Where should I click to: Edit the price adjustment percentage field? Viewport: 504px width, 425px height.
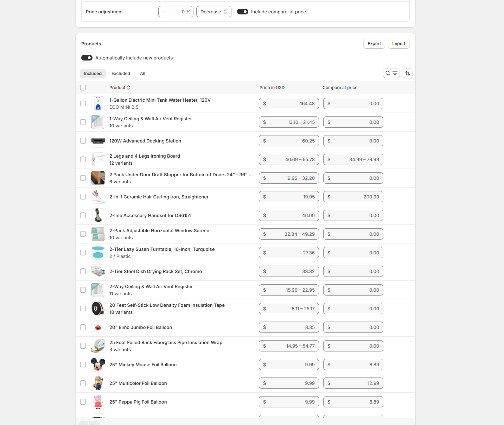click(176, 12)
